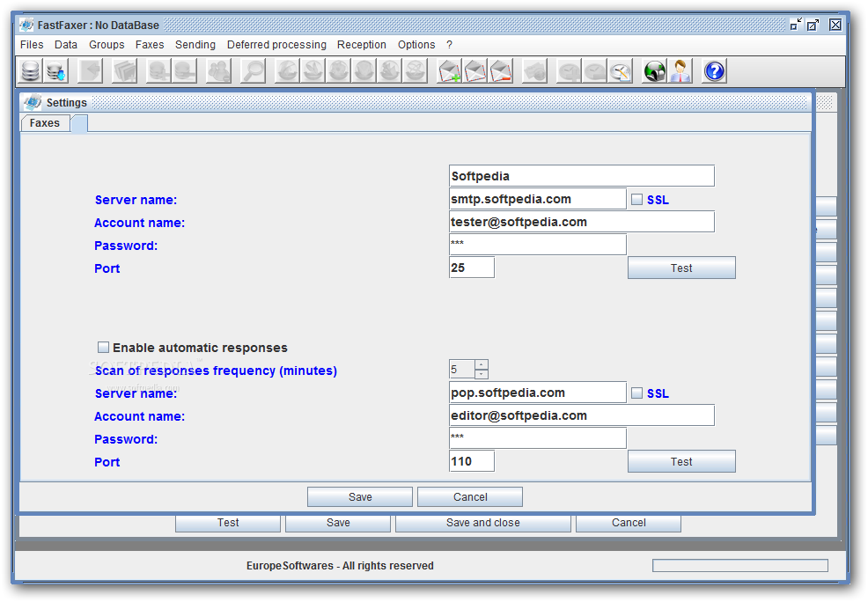Decrease scan frequency with spinner down arrow

482,373
